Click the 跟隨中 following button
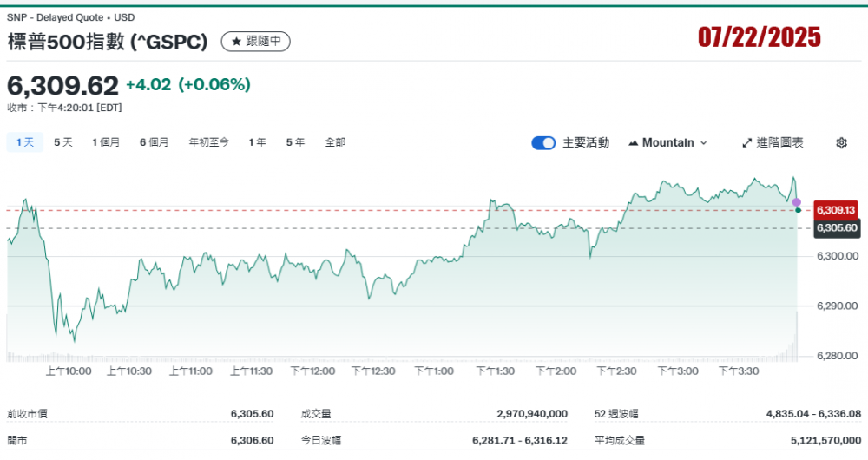This screenshot has width=868, height=460. click(256, 41)
